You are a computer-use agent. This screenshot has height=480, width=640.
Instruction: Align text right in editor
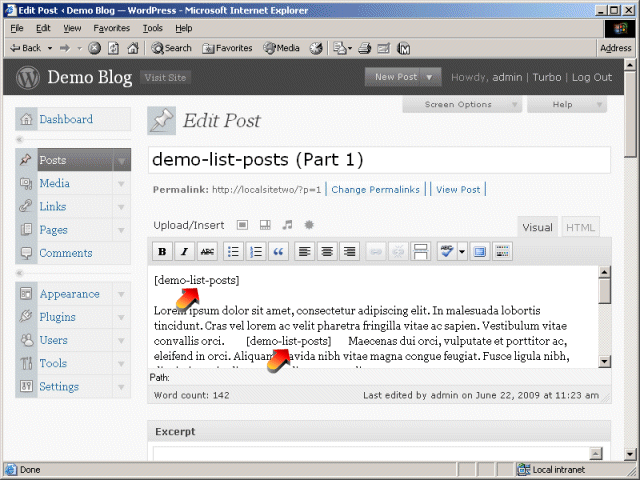[x=349, y=251]
